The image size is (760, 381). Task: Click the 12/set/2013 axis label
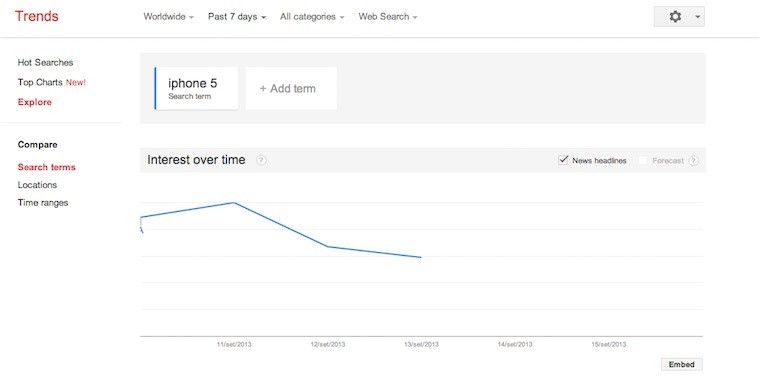click(x=328, y=345)
